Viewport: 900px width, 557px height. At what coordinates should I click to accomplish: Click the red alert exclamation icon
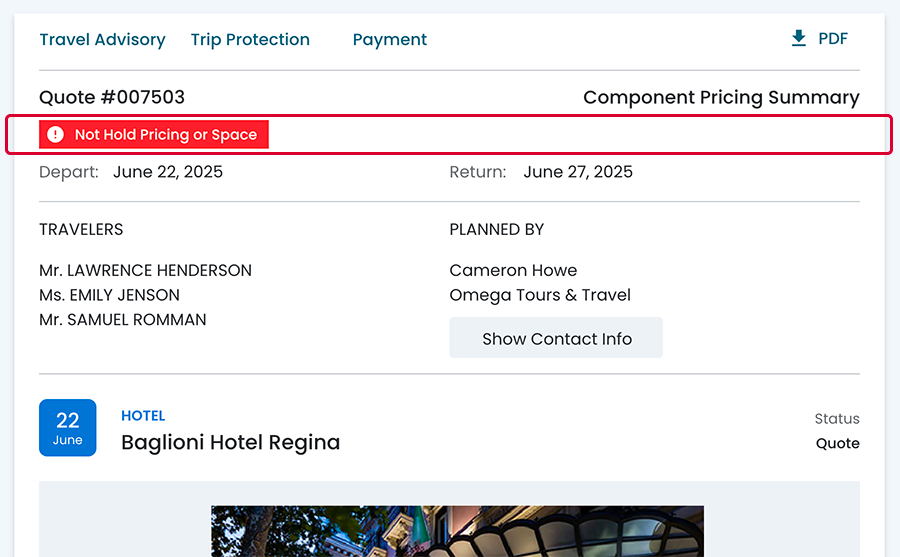coord(56,135)
